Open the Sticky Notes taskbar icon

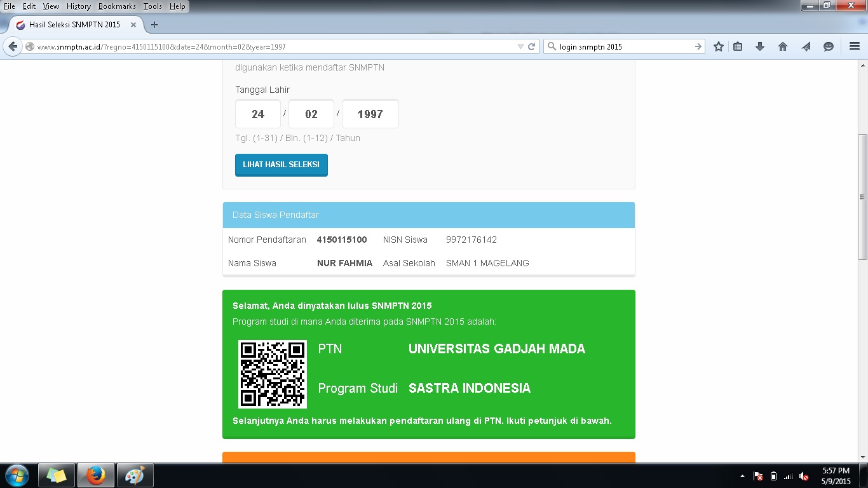[x=57, y=475]
